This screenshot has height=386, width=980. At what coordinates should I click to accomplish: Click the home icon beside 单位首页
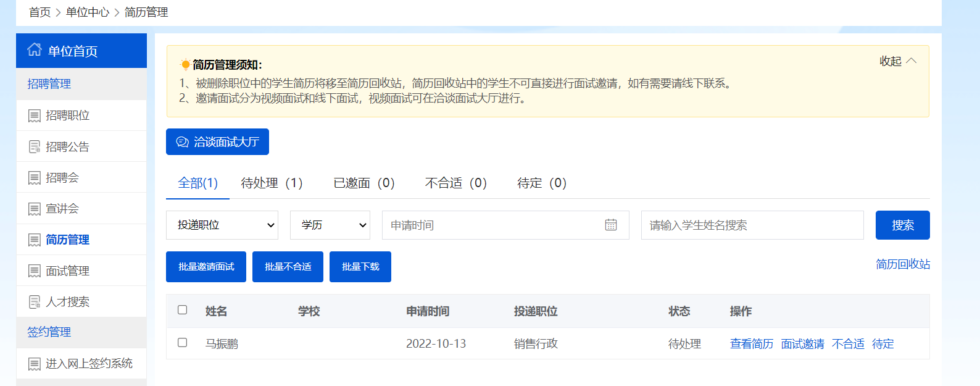tap(35, 50)
